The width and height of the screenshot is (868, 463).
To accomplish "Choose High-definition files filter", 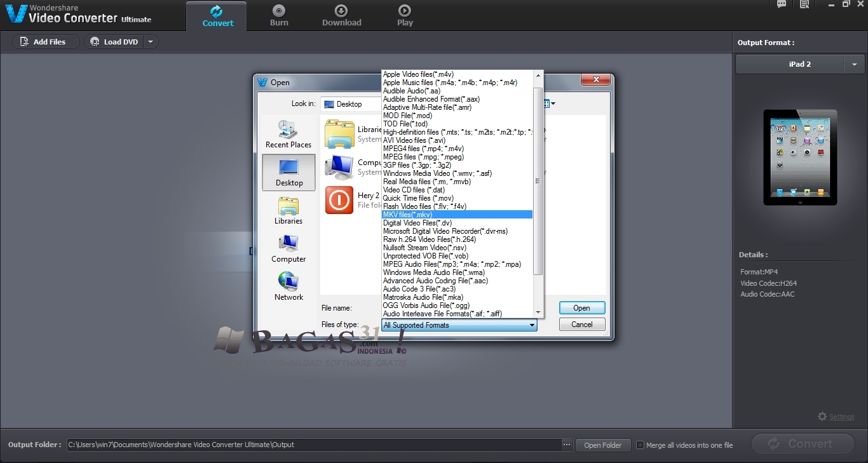I will pos(457,132).
